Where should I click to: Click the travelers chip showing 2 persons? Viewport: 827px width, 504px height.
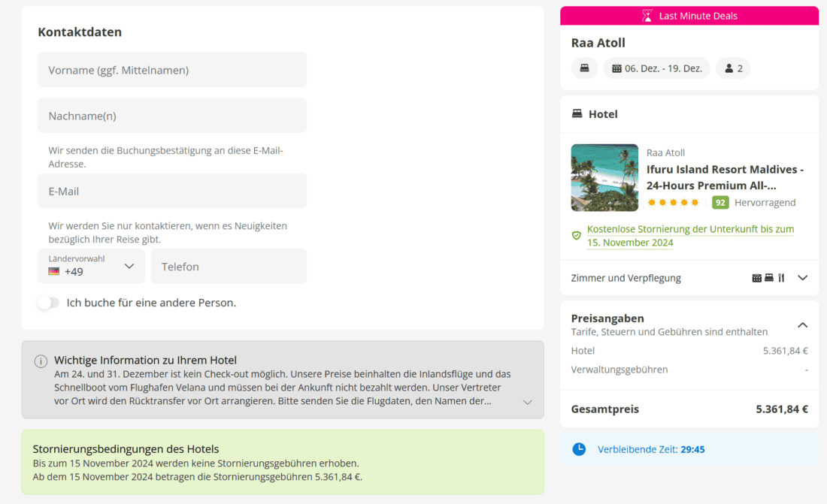733,68
